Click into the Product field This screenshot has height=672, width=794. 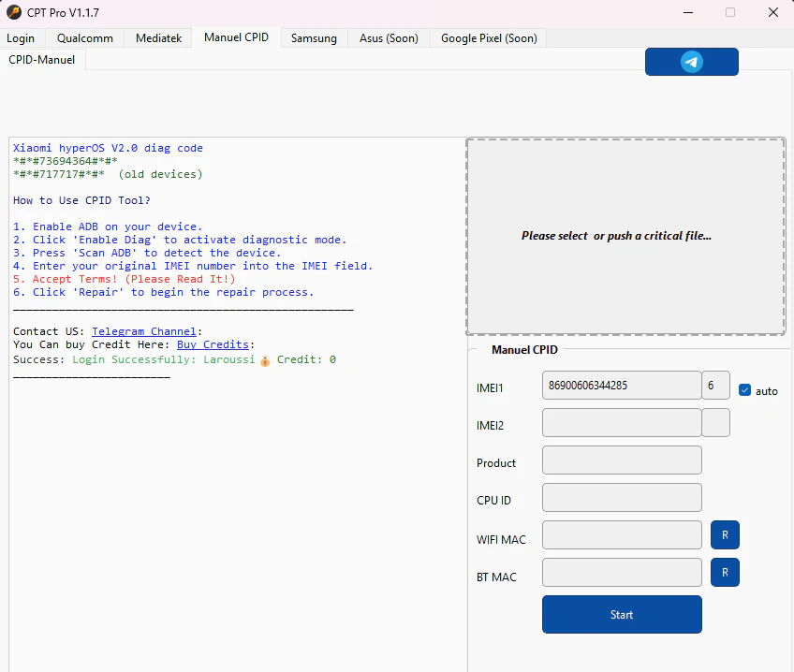coord(622,460)
